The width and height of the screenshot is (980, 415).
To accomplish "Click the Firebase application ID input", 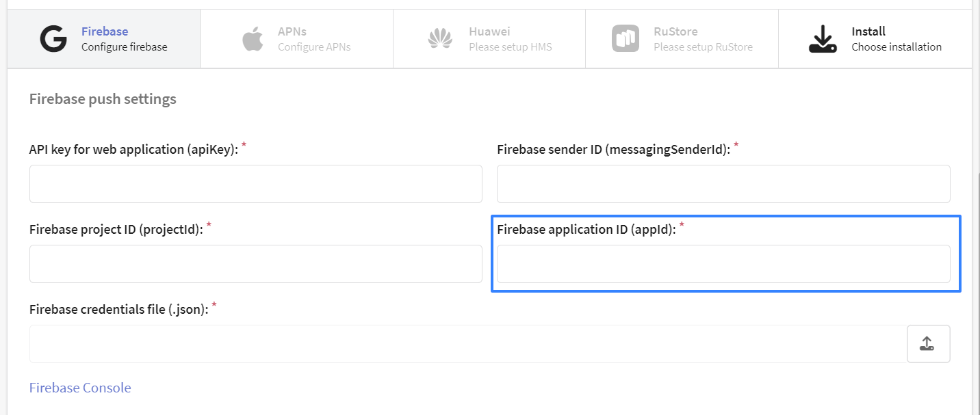I will [x=723, y=264].
